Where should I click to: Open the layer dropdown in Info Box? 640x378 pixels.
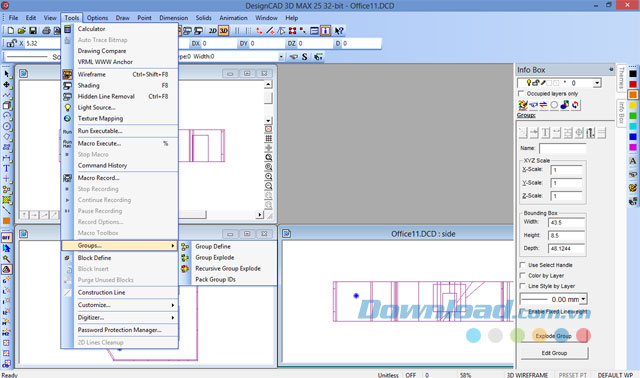pyautogui.click(x=597, y=83)
